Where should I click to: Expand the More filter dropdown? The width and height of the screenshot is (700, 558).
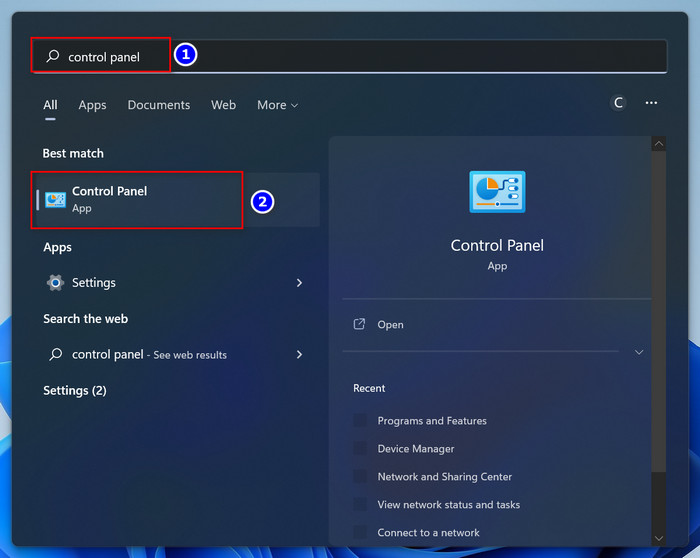tap(277, 105)
